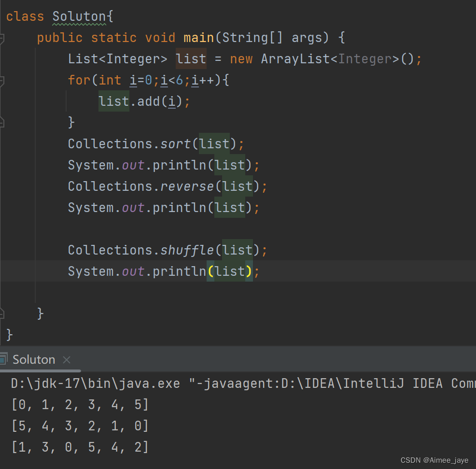This screenshot has height=469, width=476.
Task: Click the Soluton class name in the code
Action: [79, 16]
